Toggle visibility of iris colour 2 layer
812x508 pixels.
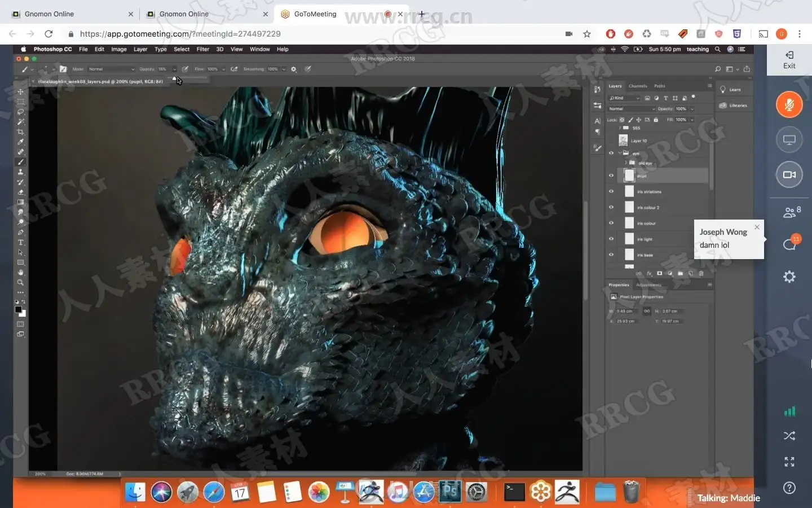click(611, 207)
